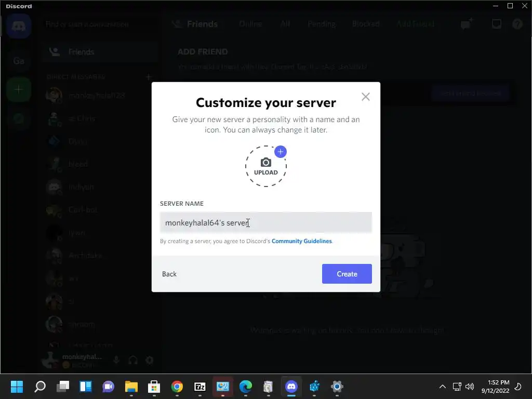Screen dimensions: 532x399
Task: Open the Community Guidelines link
Action: coord(302,241)
